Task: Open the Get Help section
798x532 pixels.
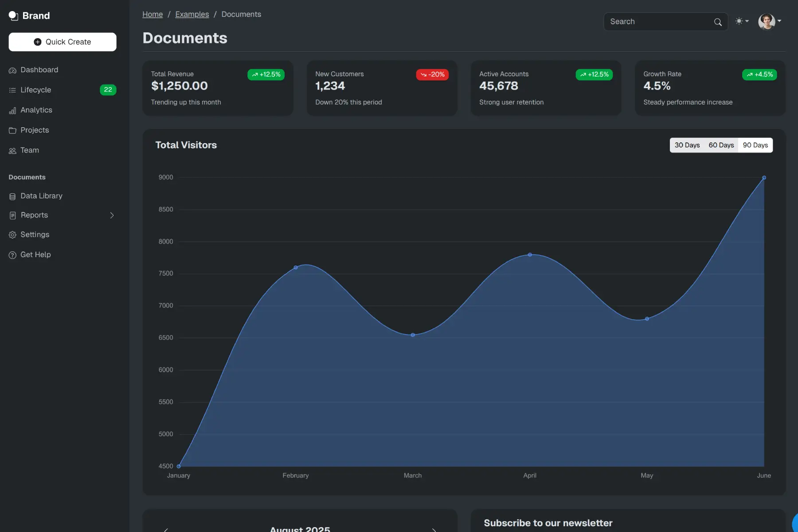Action: pos(35,254)
